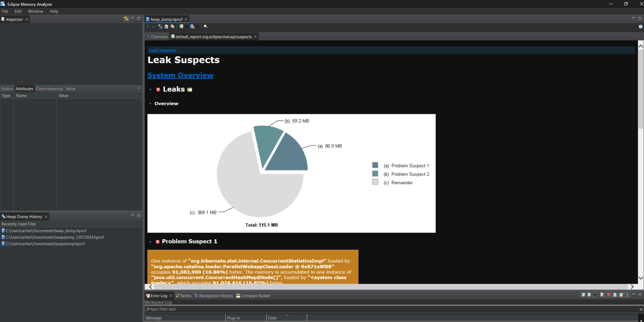Delete the log with red X icon
644x322 pixels.
coord(609,295)
